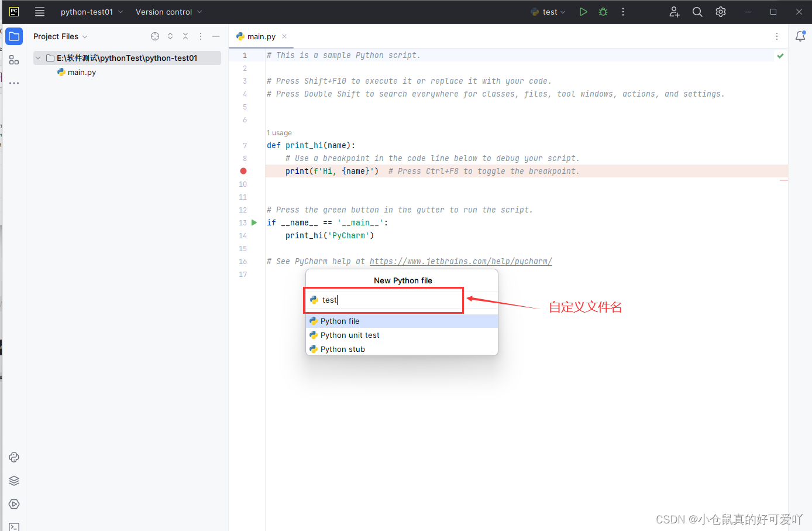Open the Structure tool window icon

click(x=14, y=60)
